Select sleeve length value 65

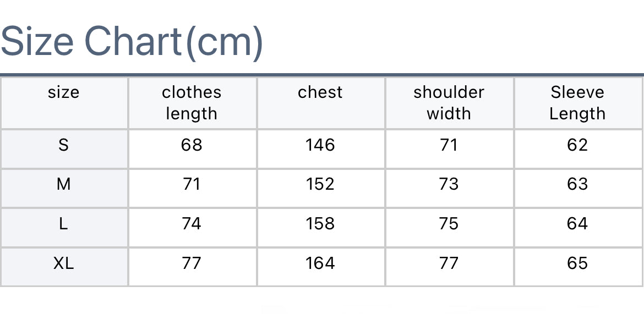tap(577, 263)
